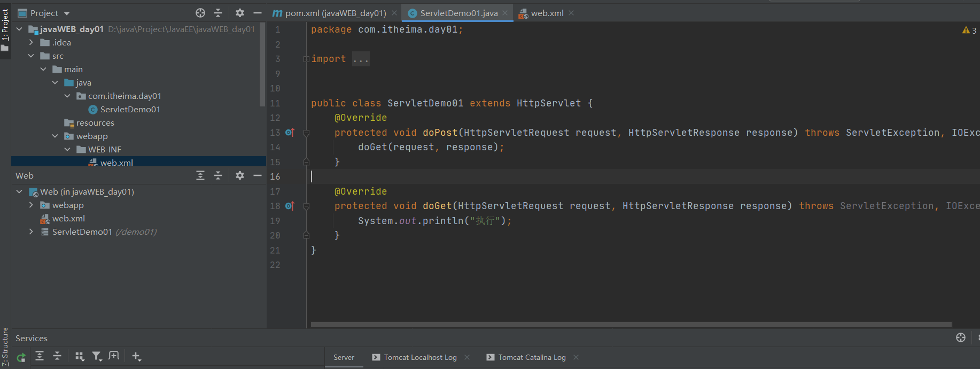Open the 1: Project side tool window button
Screen dimensions: 980x369
click(5, 30)
